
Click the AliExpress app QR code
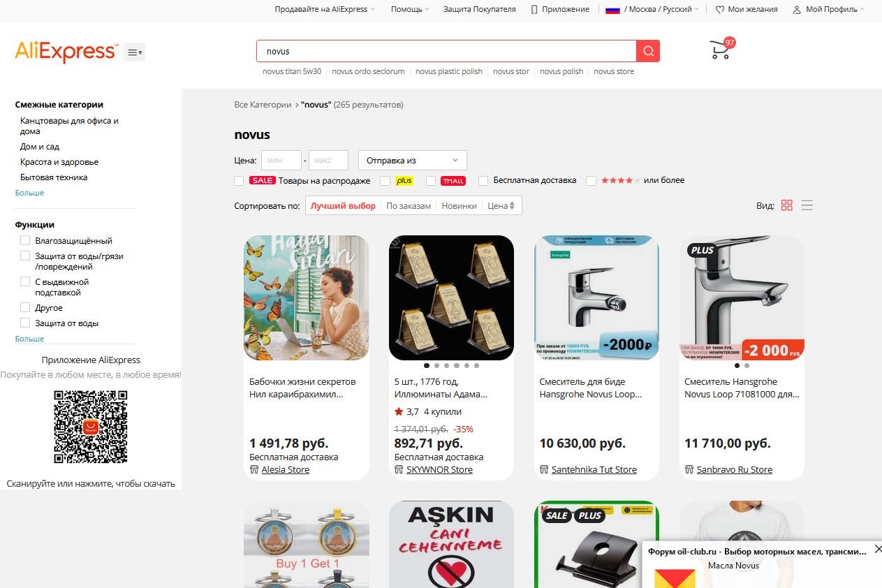point(91,427)
